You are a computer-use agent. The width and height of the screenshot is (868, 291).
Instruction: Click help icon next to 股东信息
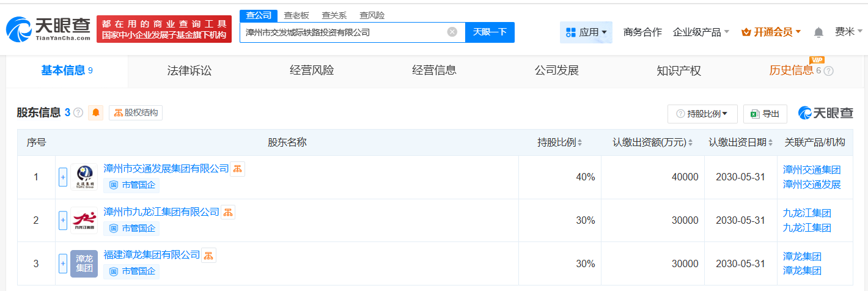(x=78, y=112)
